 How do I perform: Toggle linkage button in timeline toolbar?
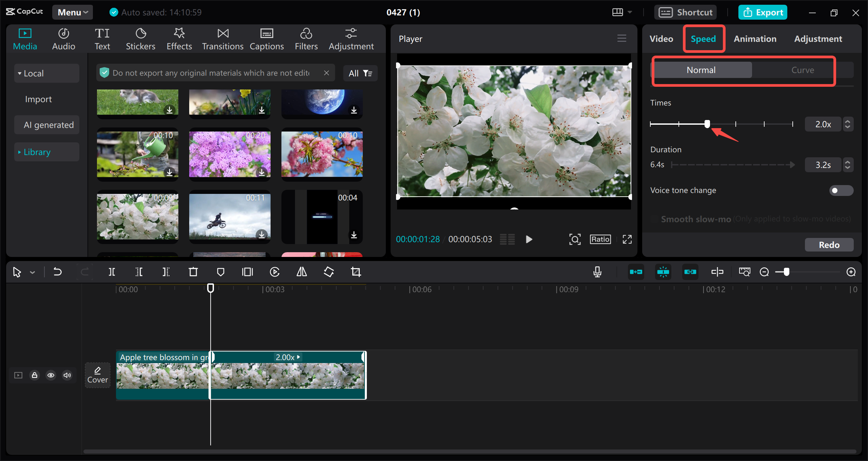(690, 272)
